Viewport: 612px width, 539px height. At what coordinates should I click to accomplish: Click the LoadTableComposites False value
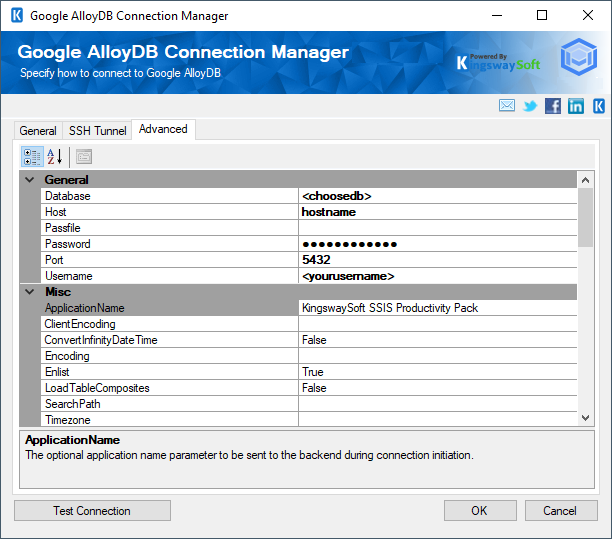(x=438, y=388)
